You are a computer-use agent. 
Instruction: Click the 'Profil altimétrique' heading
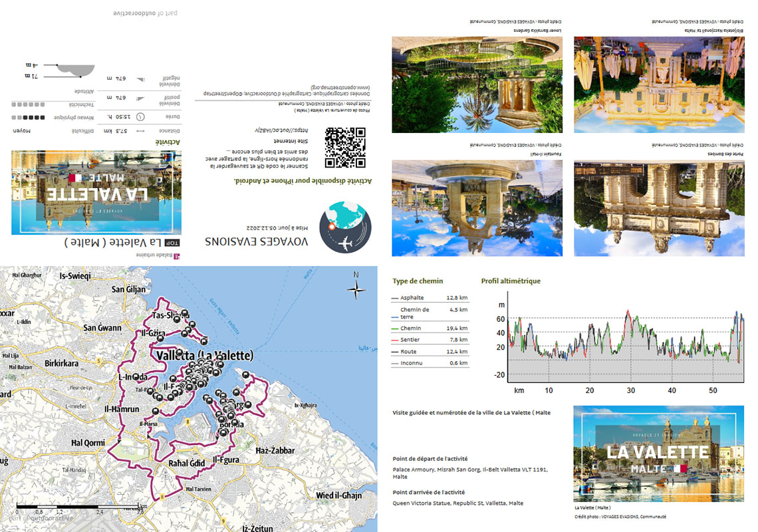pos(511,281)
